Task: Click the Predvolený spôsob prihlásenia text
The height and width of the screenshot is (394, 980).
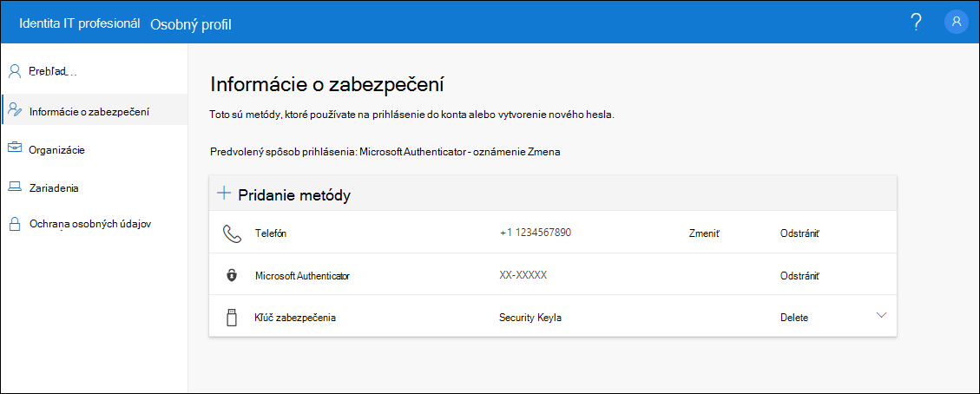Action: click(x=282, y=152)
